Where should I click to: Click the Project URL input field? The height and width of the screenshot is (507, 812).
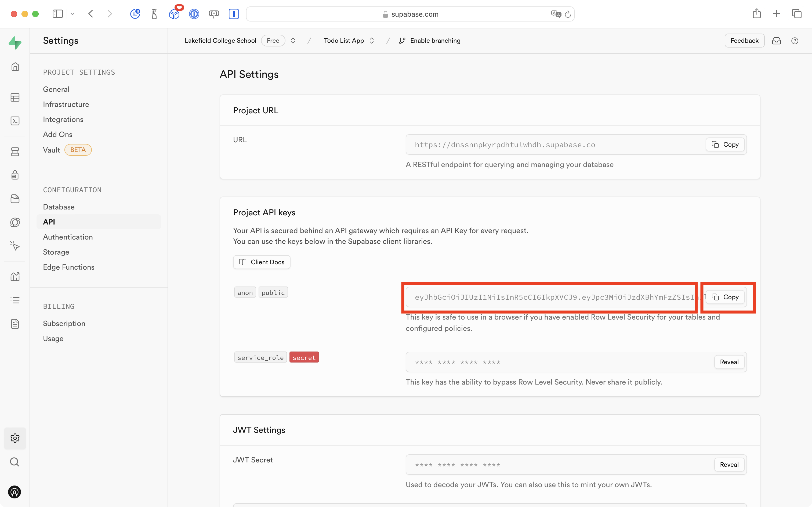click(553, 145)
